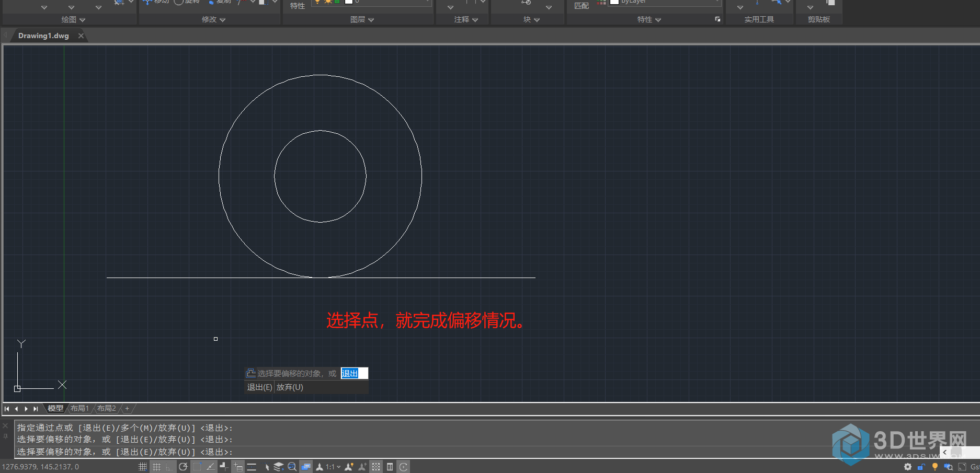The image size is (980, 473).
Task: Click the scroll left arrow at bottom right
Action: (x=944, y=452)
